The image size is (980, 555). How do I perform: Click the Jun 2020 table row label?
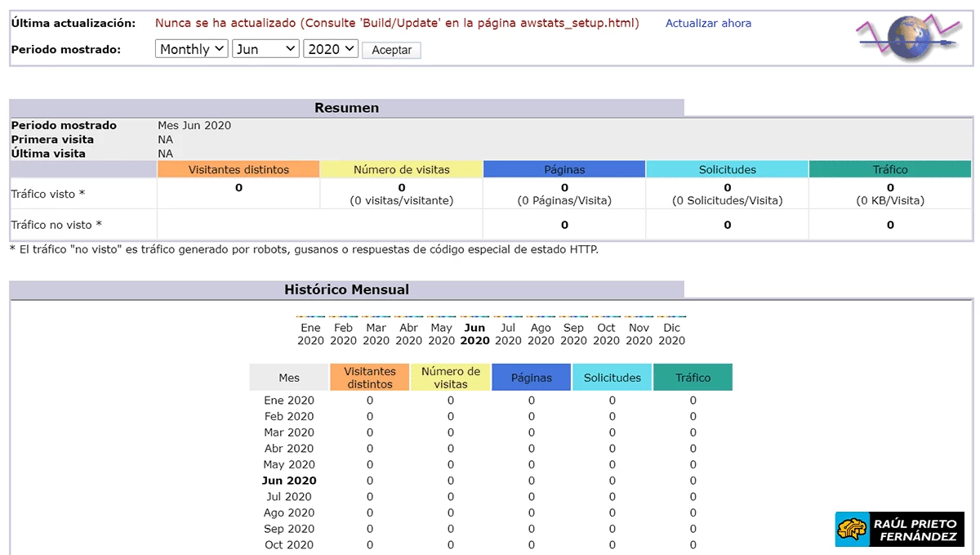(289, 481)
